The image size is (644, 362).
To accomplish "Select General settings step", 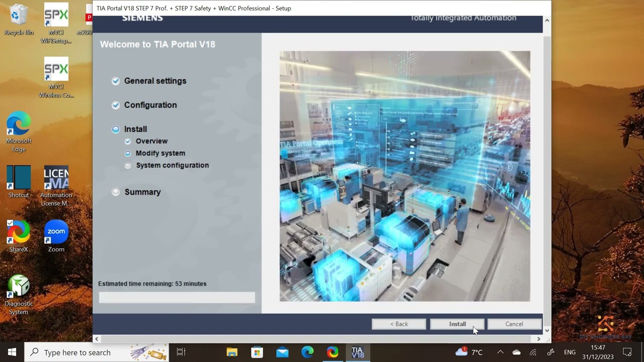I will (x=155, y=81).
